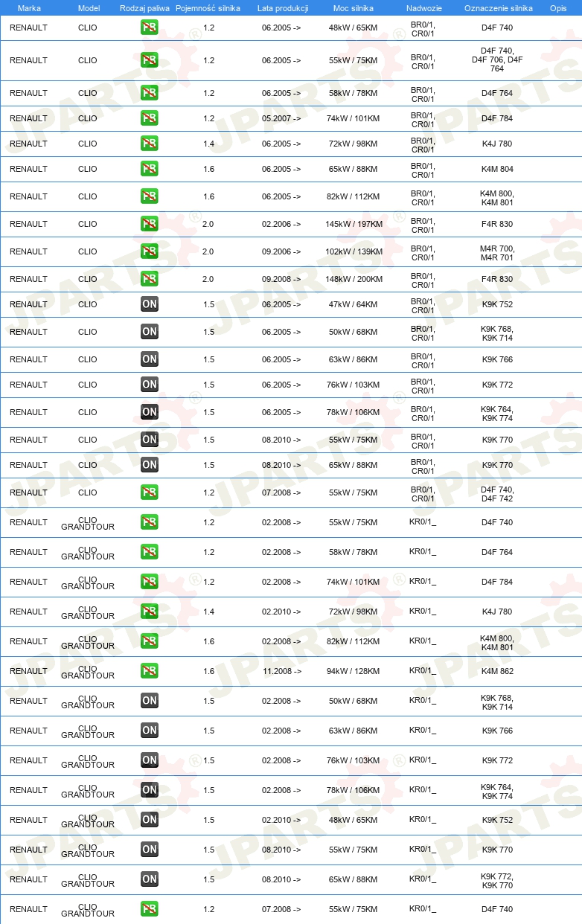The width and height of the screenshot is (582, 924).
Task: Click the production date 02.2006 ->
Action: coord(281,224)
